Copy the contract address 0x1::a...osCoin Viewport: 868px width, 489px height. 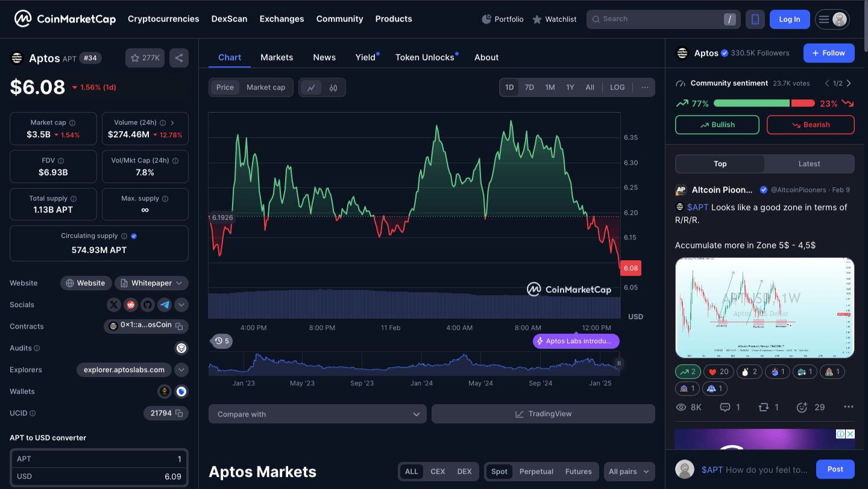coord(179,326)
